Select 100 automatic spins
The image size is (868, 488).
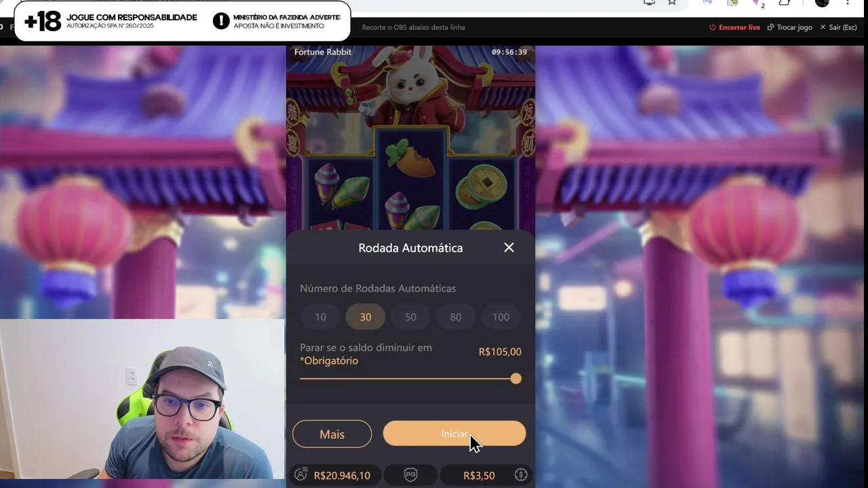click(501, 317)
